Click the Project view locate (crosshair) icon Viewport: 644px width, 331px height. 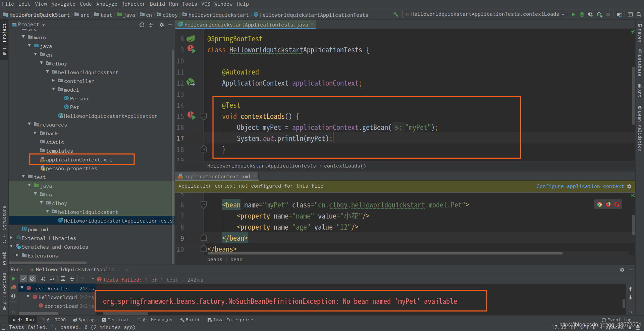pos(142,25)
